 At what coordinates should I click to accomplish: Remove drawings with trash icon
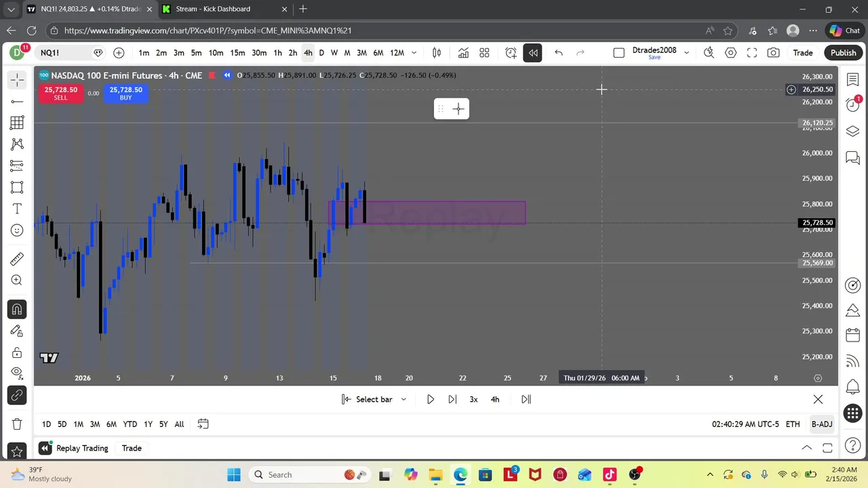[17, 424]
